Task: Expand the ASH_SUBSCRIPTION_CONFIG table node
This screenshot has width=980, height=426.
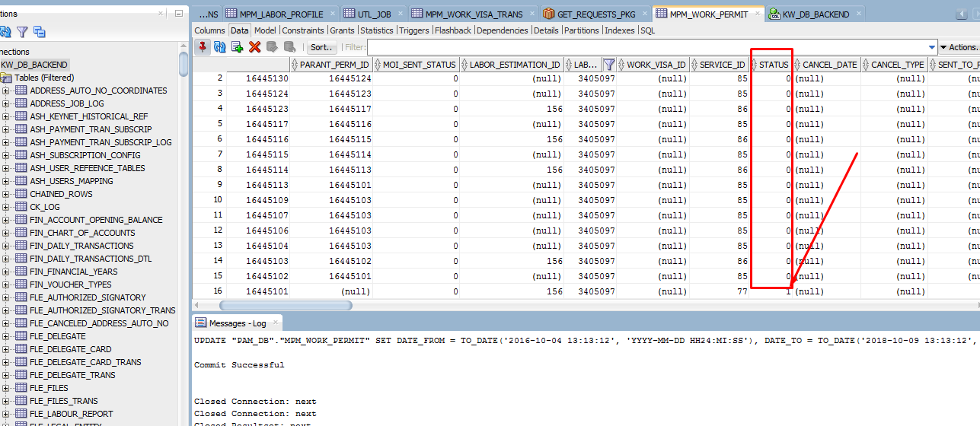Action: tap(6, 155)
